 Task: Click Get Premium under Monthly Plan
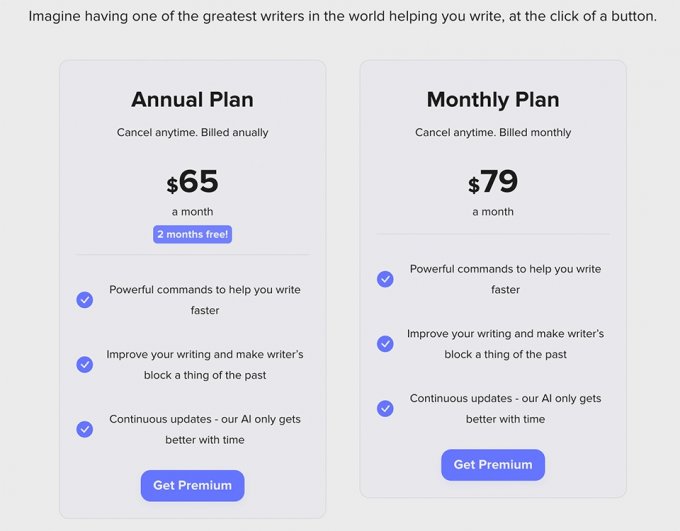pyautogui.click(x=493, y=464)
